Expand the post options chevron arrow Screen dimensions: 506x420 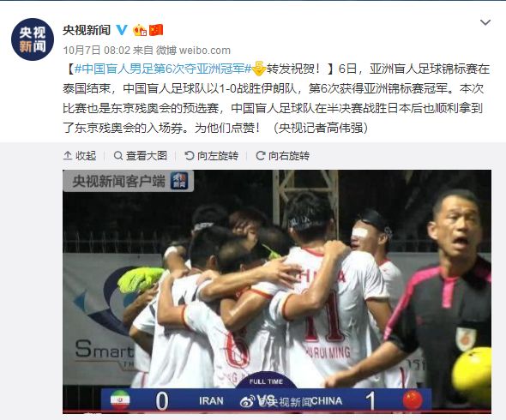click(x=485, y=22)
